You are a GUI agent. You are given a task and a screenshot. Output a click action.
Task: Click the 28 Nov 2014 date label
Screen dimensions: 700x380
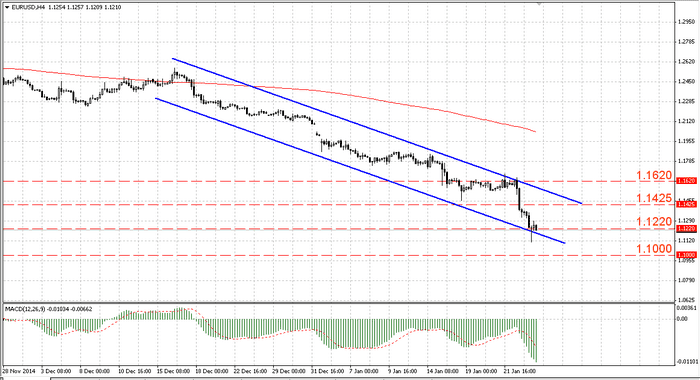tap(19, 371)
